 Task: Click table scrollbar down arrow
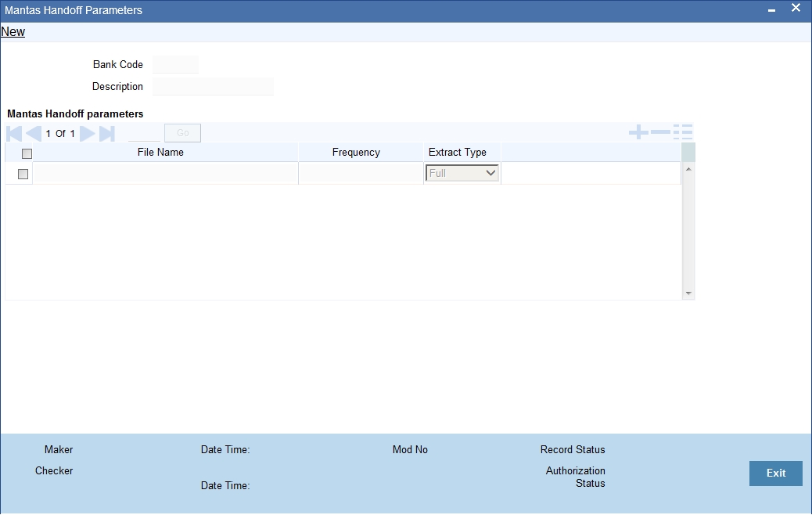(x=688, y=294)
